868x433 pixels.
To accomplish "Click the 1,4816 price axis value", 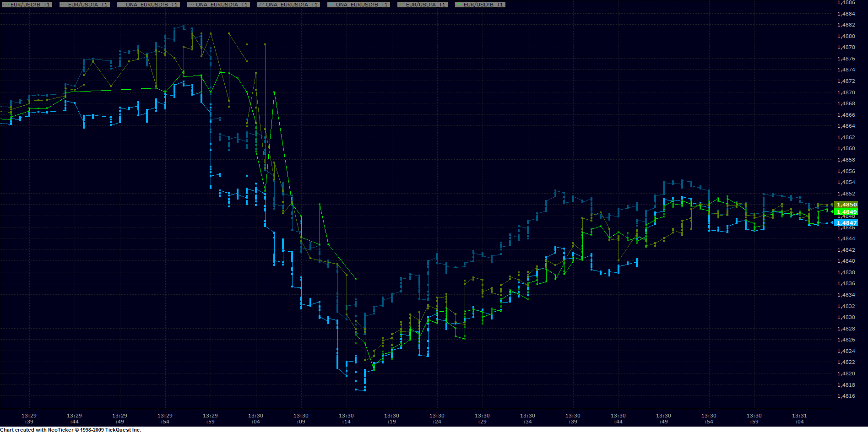I will click(846, 396).
